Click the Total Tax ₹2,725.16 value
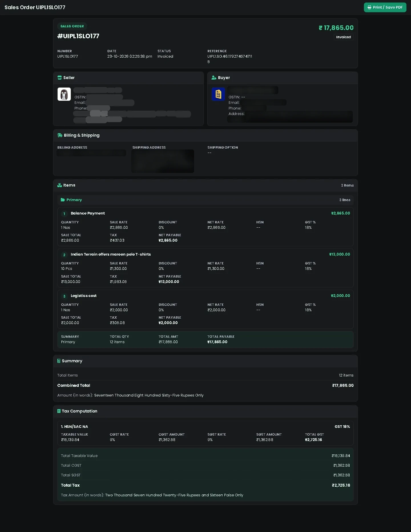 point(341,485)
